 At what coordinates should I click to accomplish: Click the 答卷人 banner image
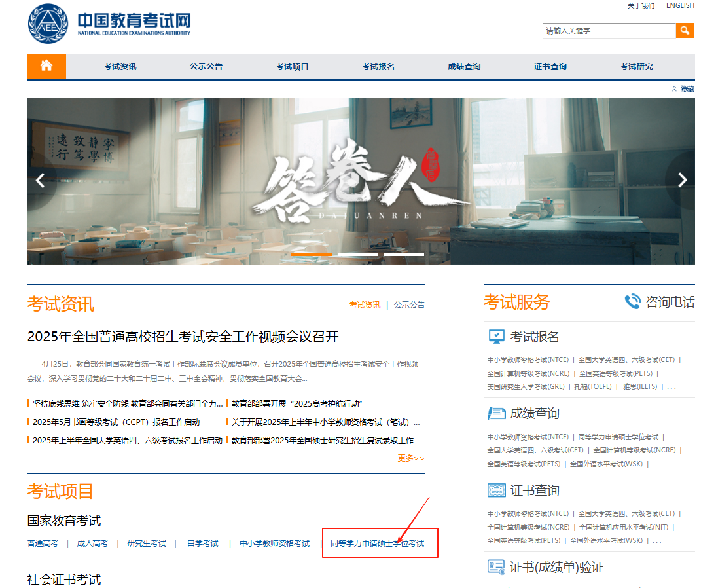(x=361, y=181)
